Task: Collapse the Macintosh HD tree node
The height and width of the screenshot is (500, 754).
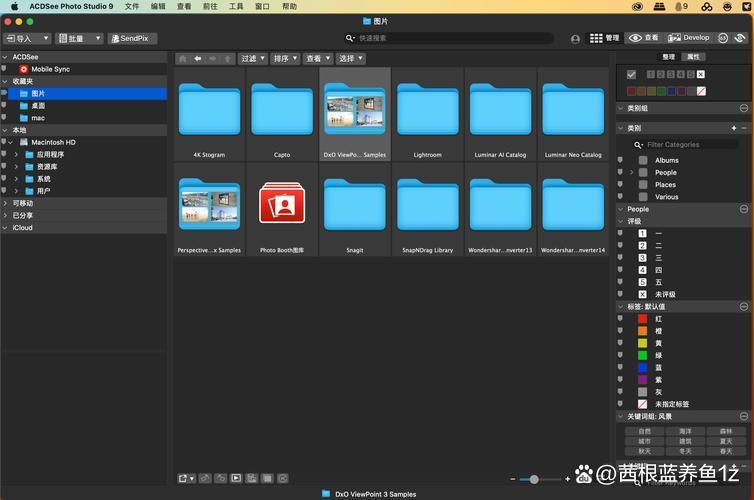Action: coord(10,142)
